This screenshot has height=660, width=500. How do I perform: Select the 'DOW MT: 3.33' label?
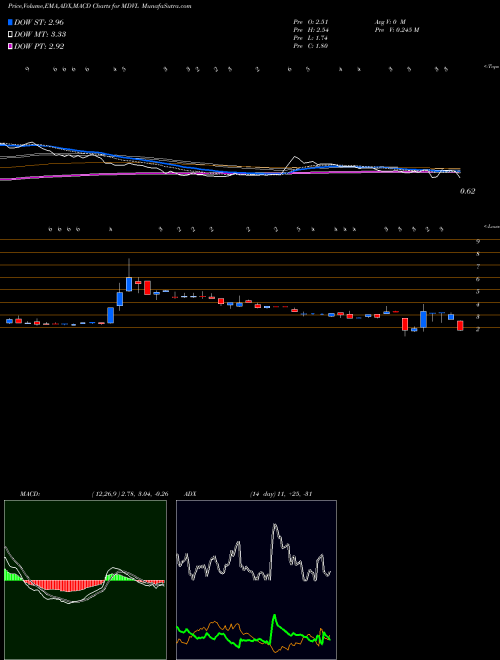tap(40, 35)
